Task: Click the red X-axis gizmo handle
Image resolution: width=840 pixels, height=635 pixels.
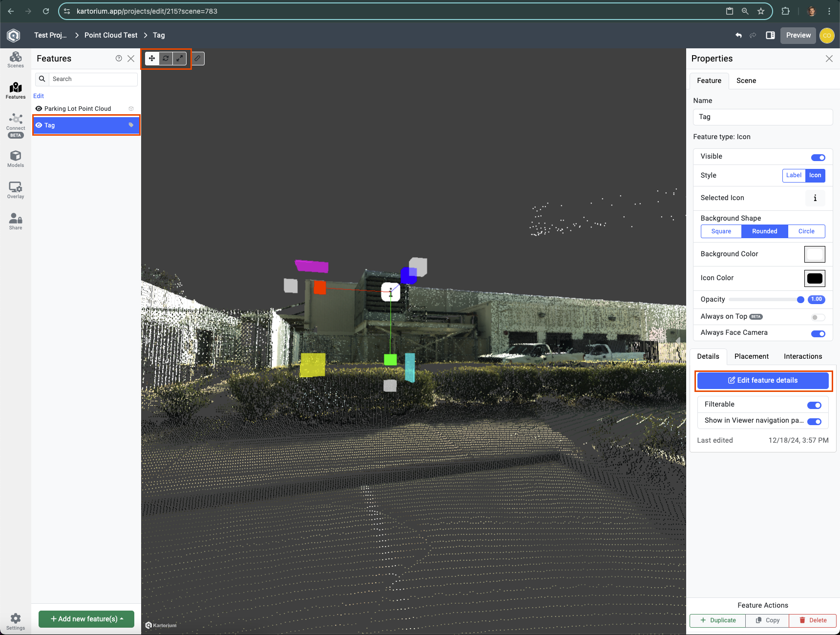Action: 320,287
